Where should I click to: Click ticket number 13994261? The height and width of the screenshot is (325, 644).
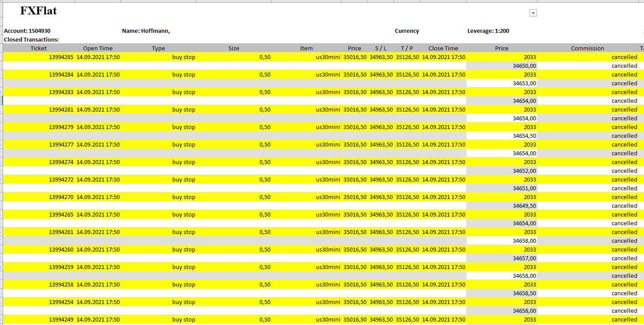(x=61, y=232)
